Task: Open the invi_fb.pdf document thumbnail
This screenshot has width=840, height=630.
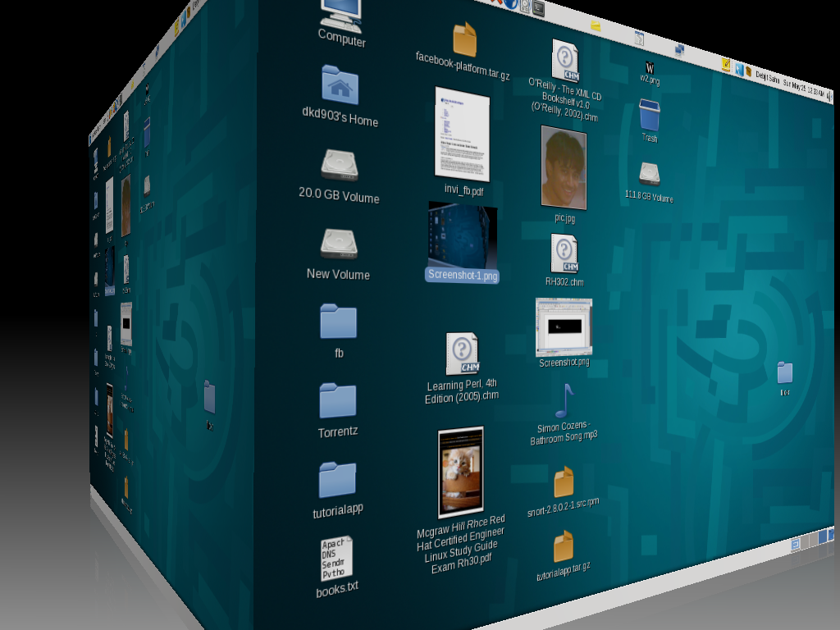Action: 462,134
